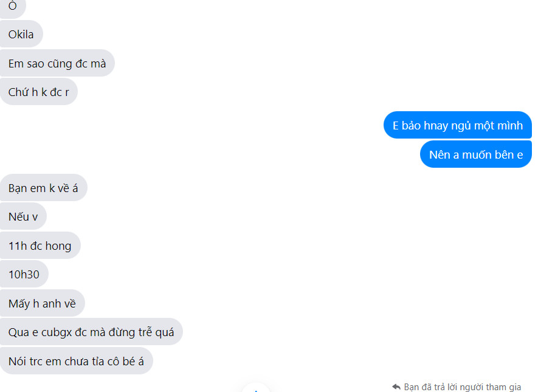Screen dimensions: 538x392
Task: Click the reply arrow icon
Action: tap(396, 387)
